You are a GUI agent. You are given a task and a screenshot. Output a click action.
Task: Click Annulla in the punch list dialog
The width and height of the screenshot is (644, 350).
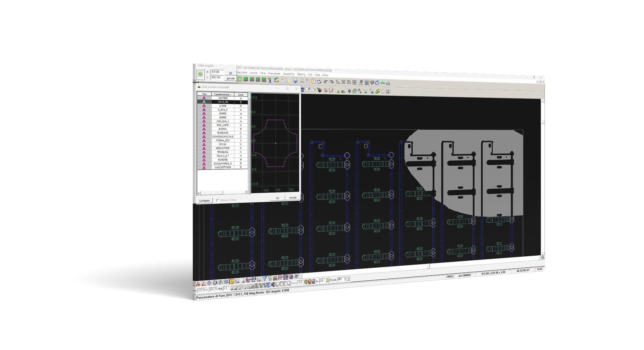292,198
